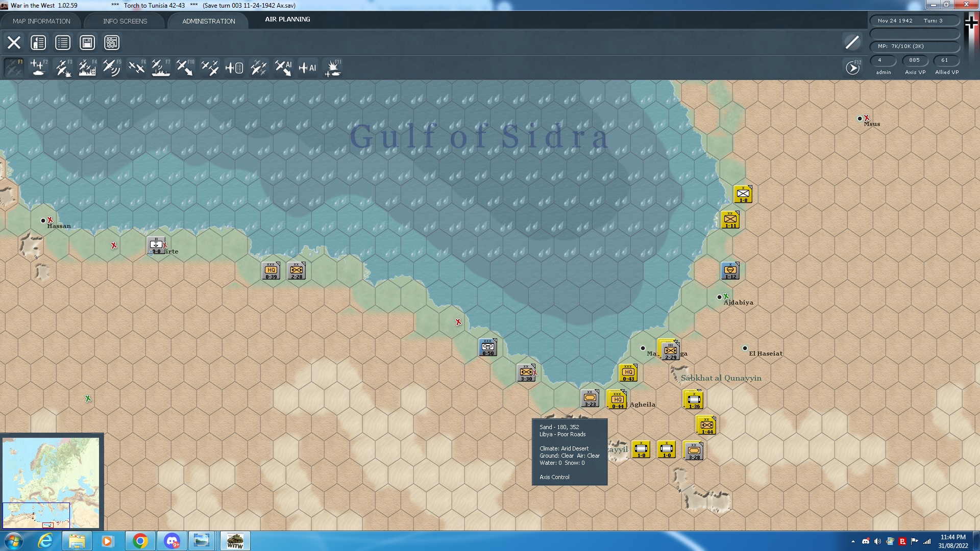Screen dimensions: 980x551
Task: Select the yellow unit counter 1-36
Action: pos(694,399)
